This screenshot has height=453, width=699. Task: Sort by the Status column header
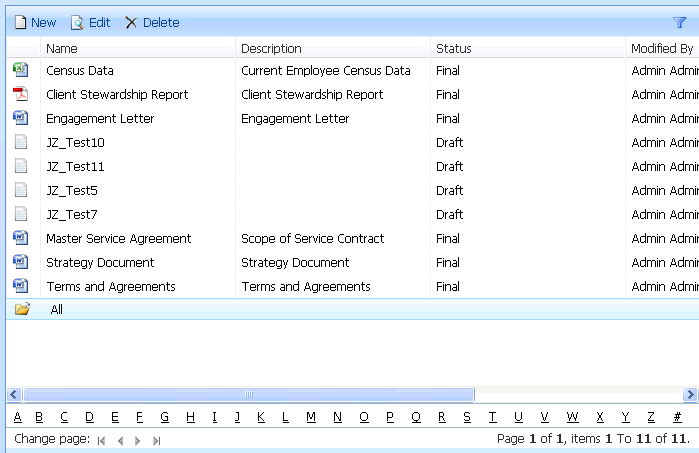tap(453, 48)
